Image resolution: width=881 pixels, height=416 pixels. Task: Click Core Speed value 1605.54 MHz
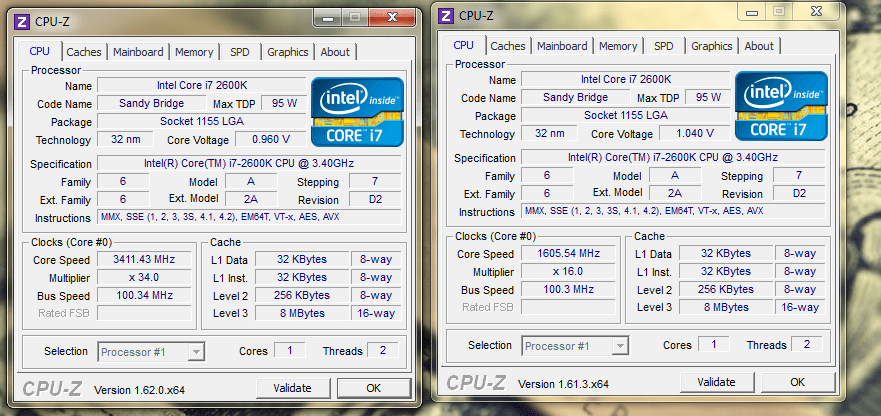tap(569, 253)
